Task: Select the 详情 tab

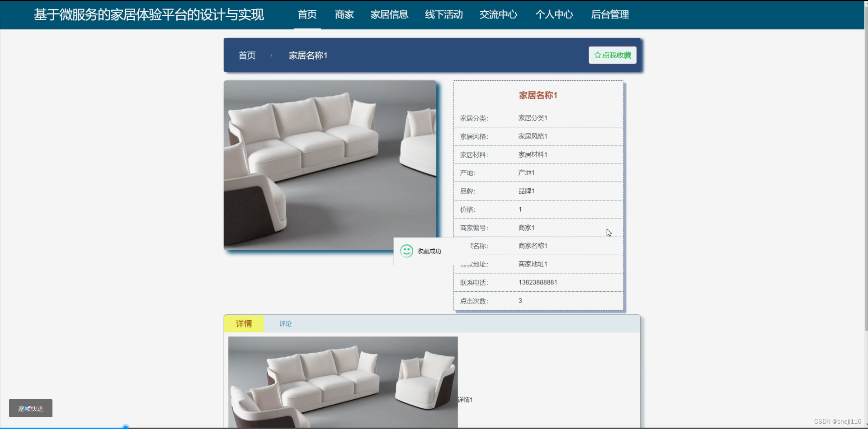Action: (244, 323)
